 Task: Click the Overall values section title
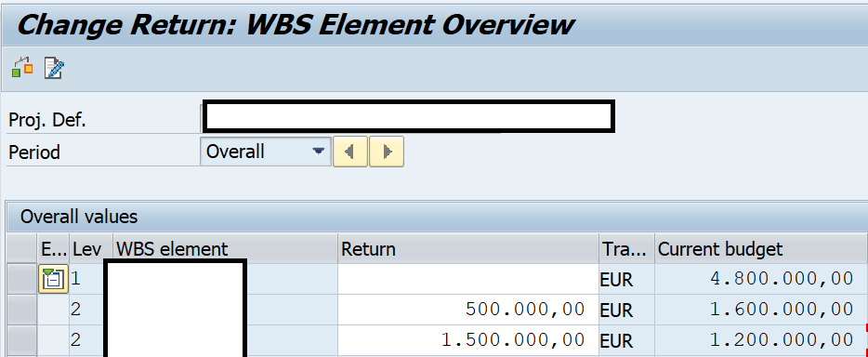(79, 217)
